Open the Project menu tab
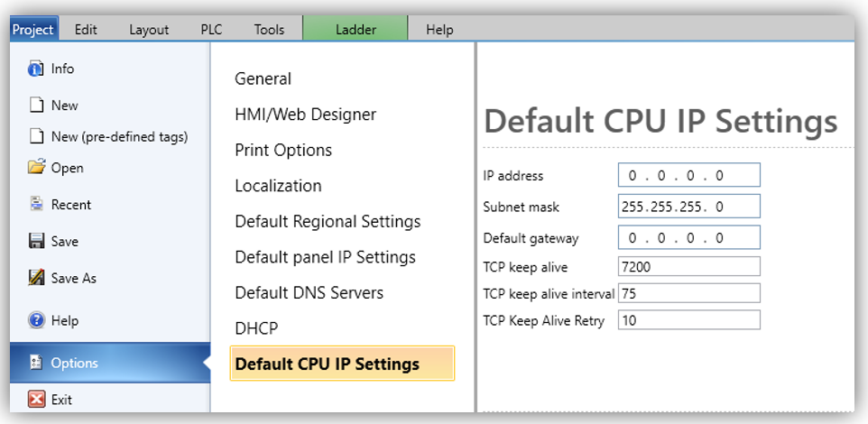Viewport: 868px width, 424px height. click(x=33, y=30)
